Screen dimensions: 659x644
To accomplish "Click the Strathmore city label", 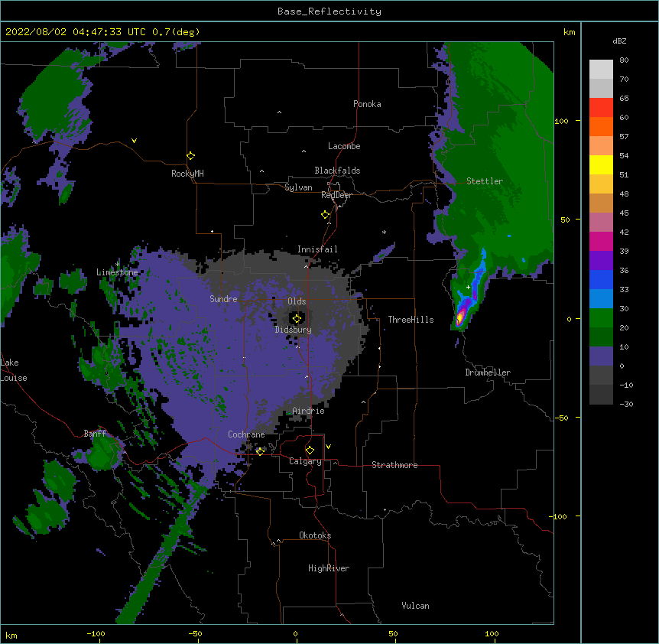I will point(394,465).
